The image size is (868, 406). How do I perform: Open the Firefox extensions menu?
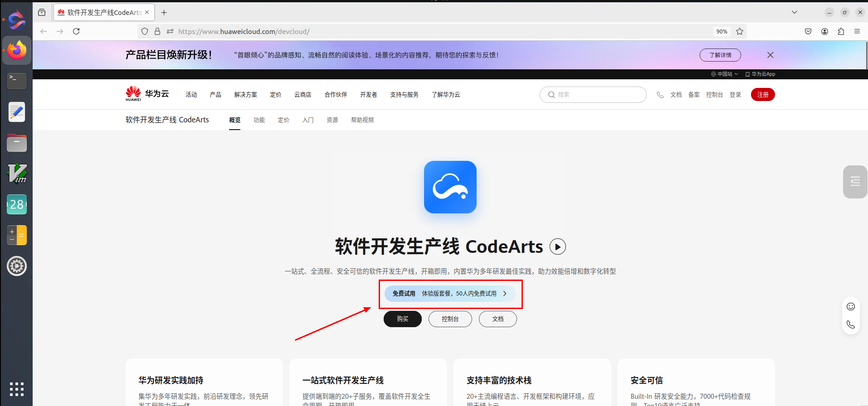tap(841, 31)
